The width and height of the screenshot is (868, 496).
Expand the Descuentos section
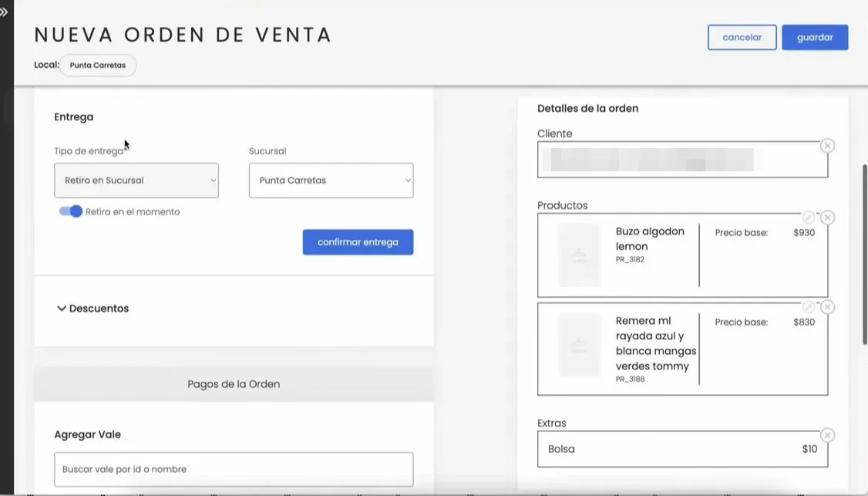coord(93,308)
